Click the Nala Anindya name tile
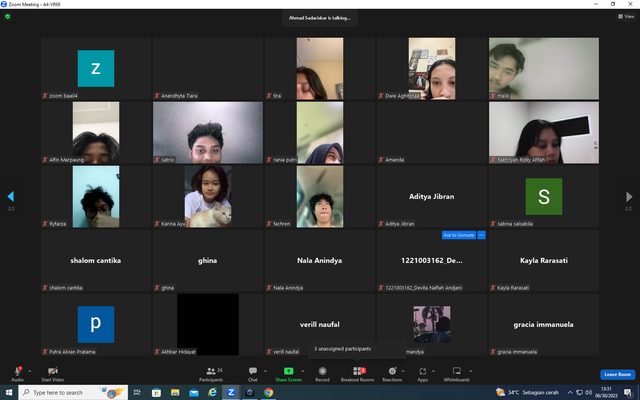 (x=320, y=260)
